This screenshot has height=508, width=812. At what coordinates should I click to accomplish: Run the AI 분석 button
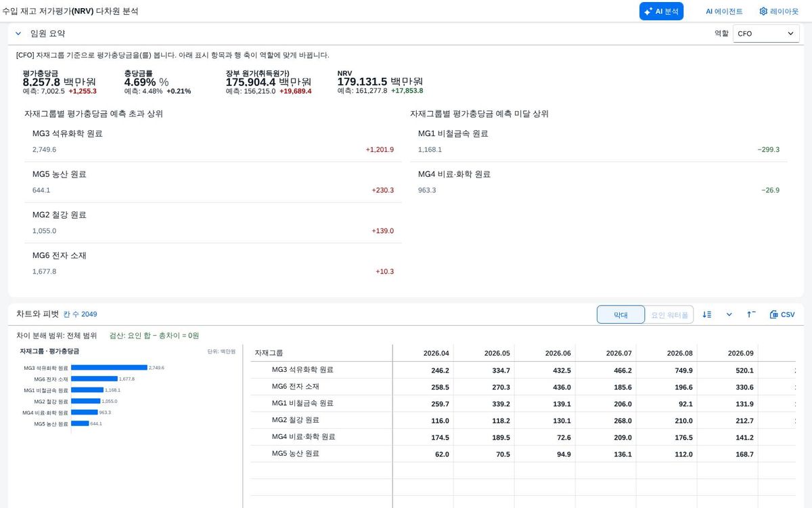(661, 12)
